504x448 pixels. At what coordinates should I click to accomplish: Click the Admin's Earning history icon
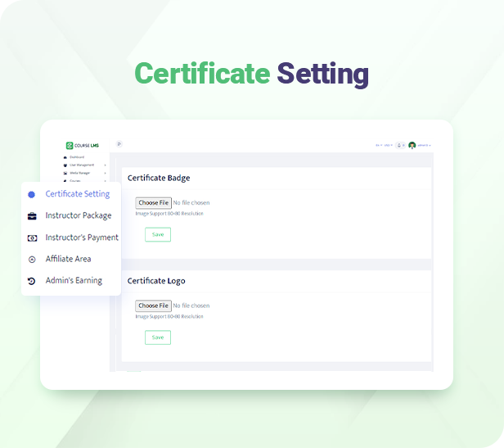click(32, 281)
